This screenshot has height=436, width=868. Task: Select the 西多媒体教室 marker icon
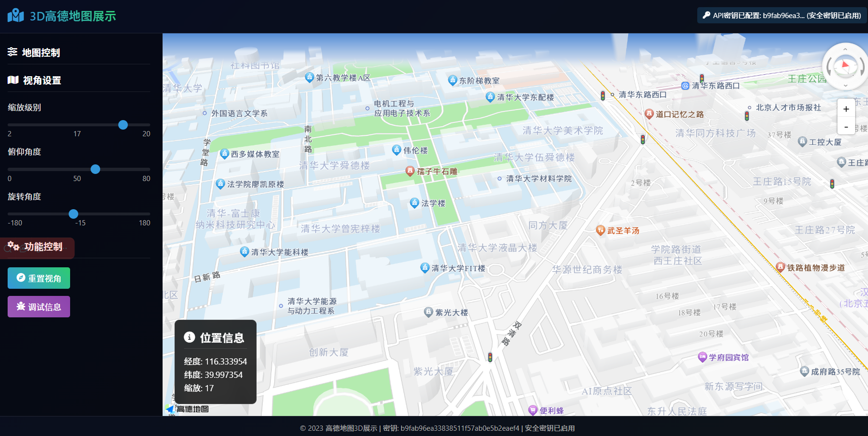[225, 153]
